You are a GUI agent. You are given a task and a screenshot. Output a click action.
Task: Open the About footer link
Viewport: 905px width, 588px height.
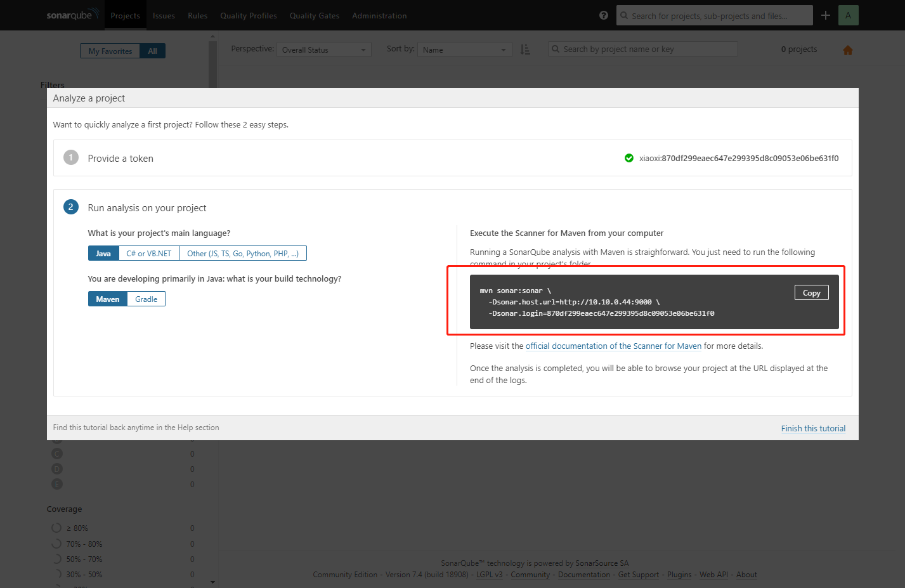pyautogui.click(x=746, y=575)
